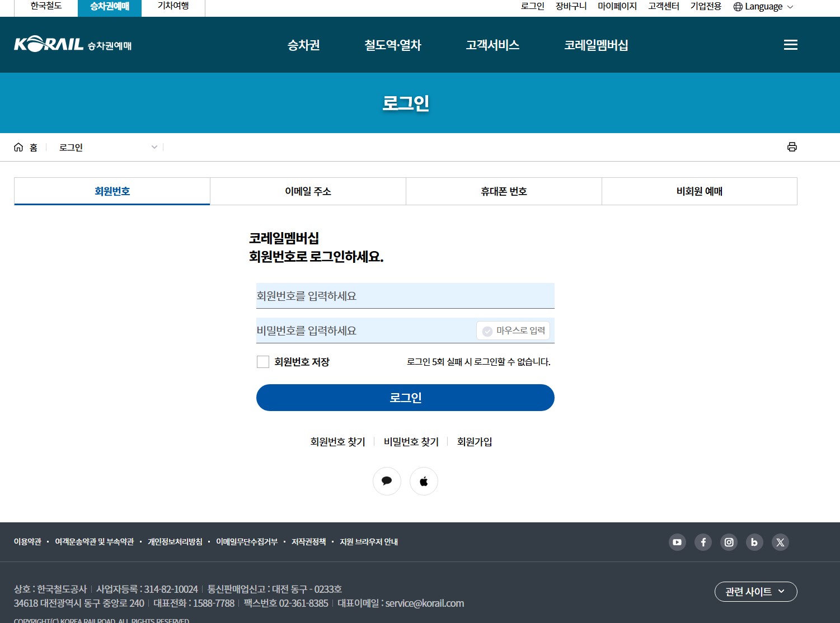Open KORAIL's Instagram icon
The height and width of the screenshot is (623, 840).
(x=729, y=542)
